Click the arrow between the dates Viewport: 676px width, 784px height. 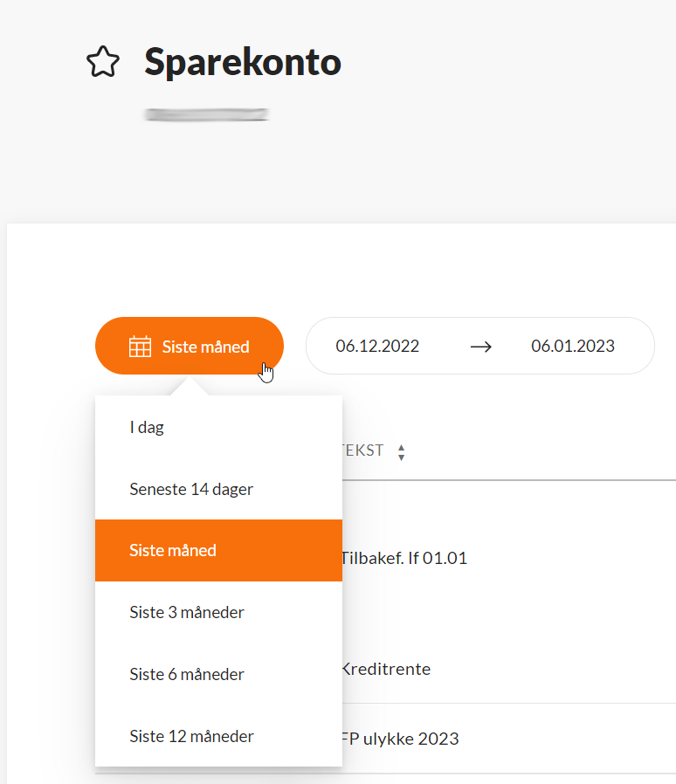[480, 347]
